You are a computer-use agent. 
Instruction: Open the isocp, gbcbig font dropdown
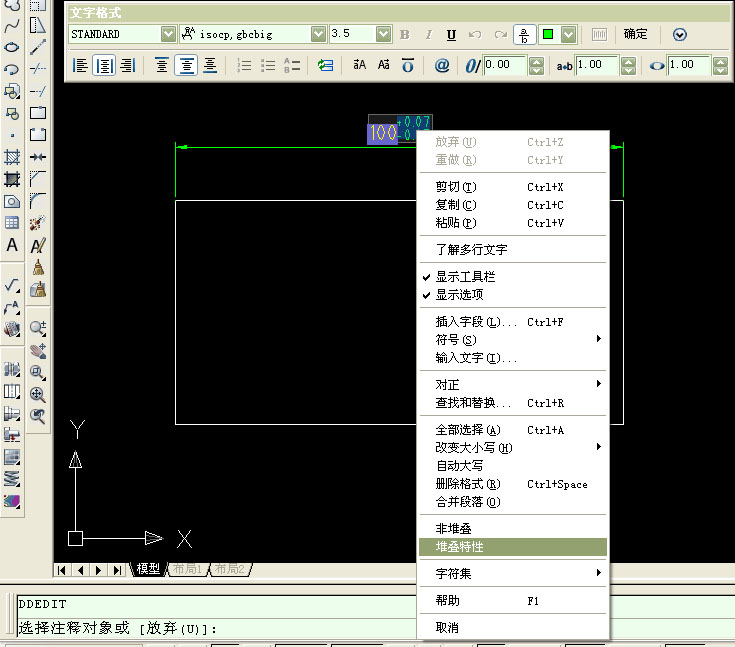tap(318, 34)
